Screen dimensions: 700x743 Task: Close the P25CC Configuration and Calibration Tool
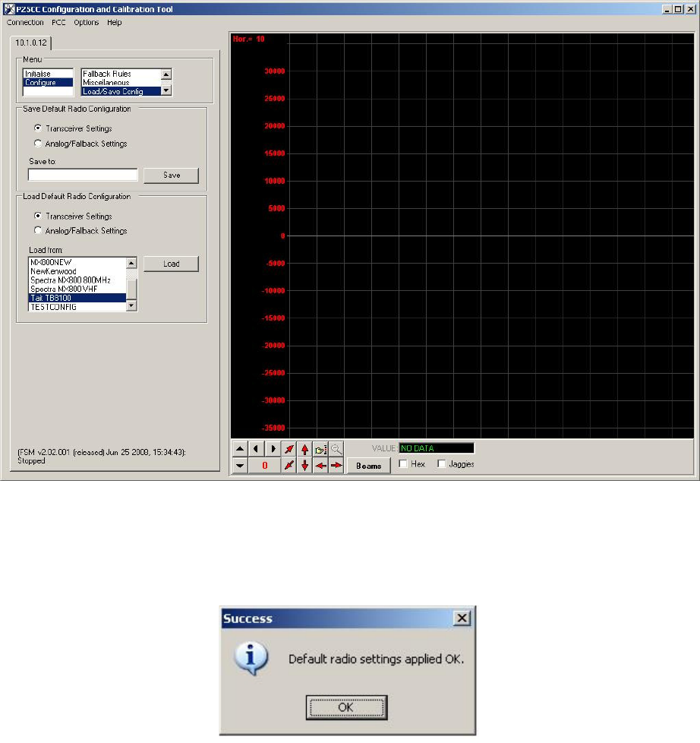tap(691, 9)
